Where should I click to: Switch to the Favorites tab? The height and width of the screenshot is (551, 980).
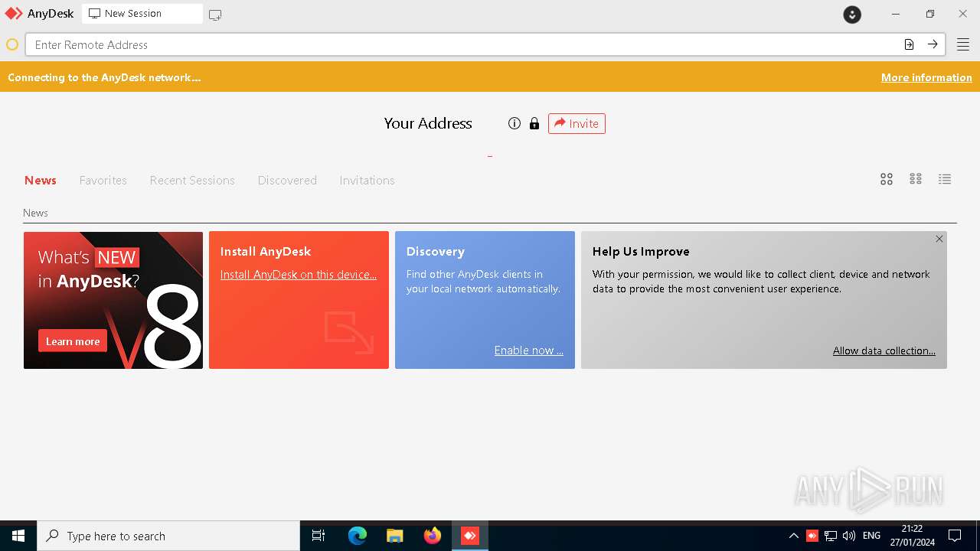[x=103, y=181]
